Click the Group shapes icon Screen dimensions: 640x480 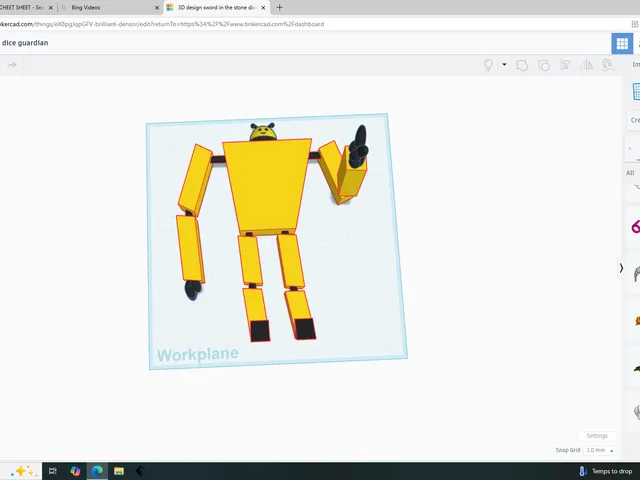point(522,65)
